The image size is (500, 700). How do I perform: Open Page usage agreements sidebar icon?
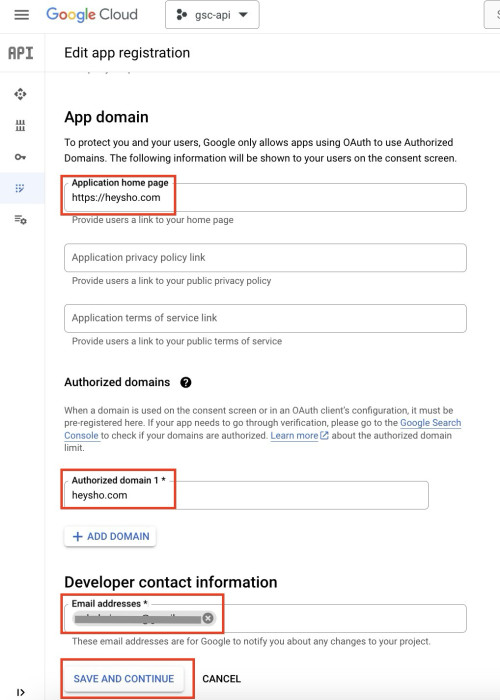pyautogui.click(x=20, y=220)
